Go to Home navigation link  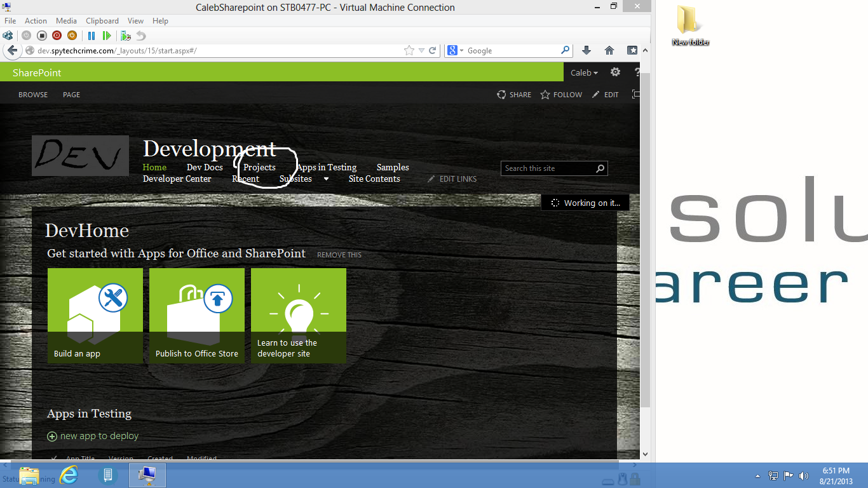pos(154,167)
